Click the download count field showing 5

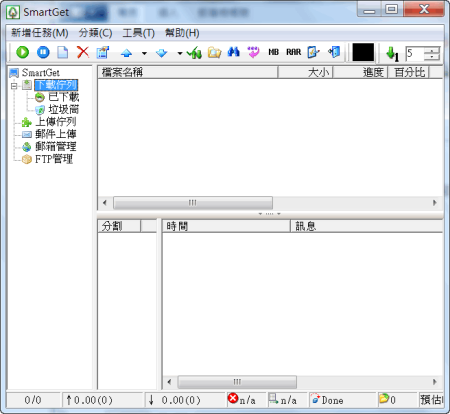(x=414, y=53)
